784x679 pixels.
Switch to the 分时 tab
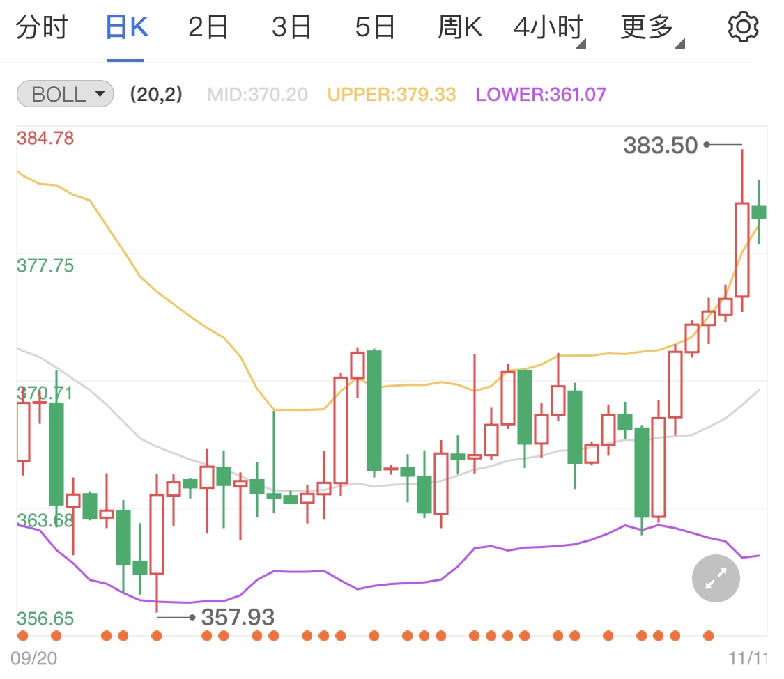coord(42,27)
